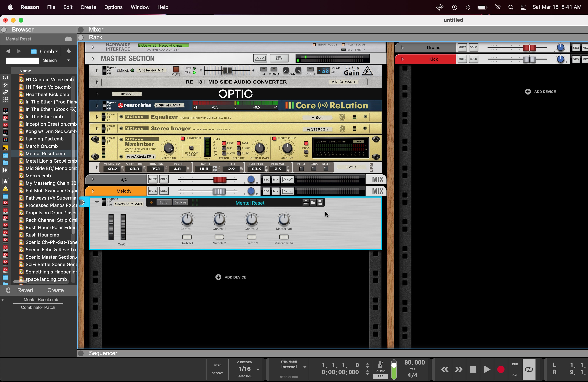Screen dimensions: 588x382
Task: Click the metronome Click icon
Action: (x=381, y=364)
